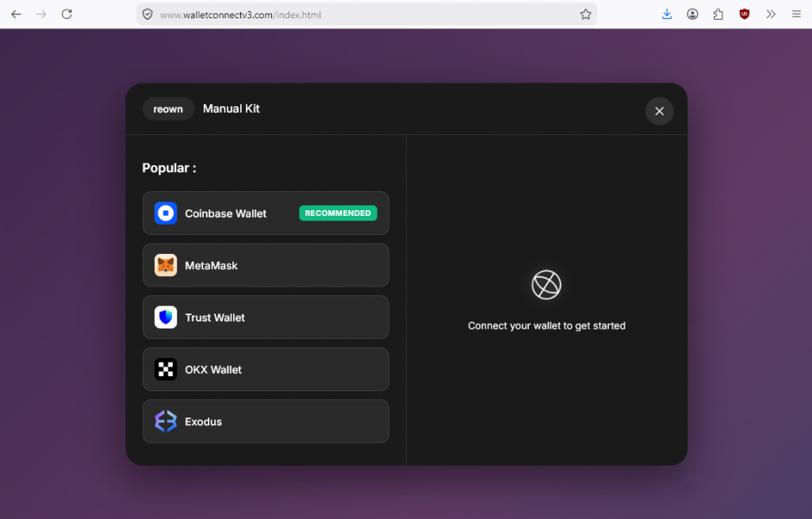Open the browser downloads icon

(666, 13)
